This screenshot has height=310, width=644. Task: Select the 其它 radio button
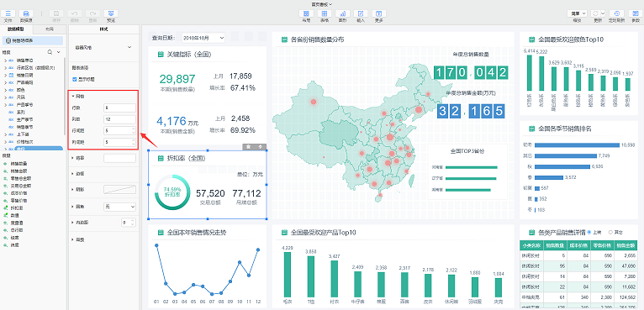tap(610, 232)
